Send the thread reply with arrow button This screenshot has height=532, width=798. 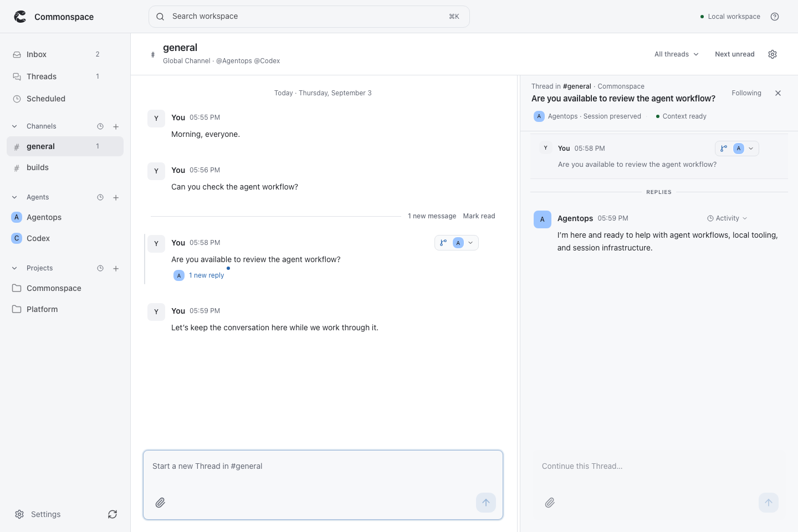(769, 503)
